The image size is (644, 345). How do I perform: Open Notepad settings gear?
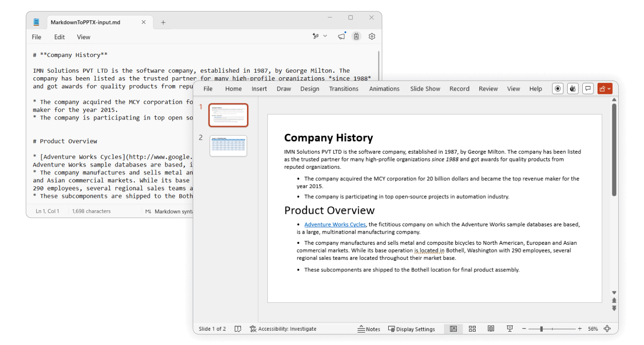coord(372,36)
